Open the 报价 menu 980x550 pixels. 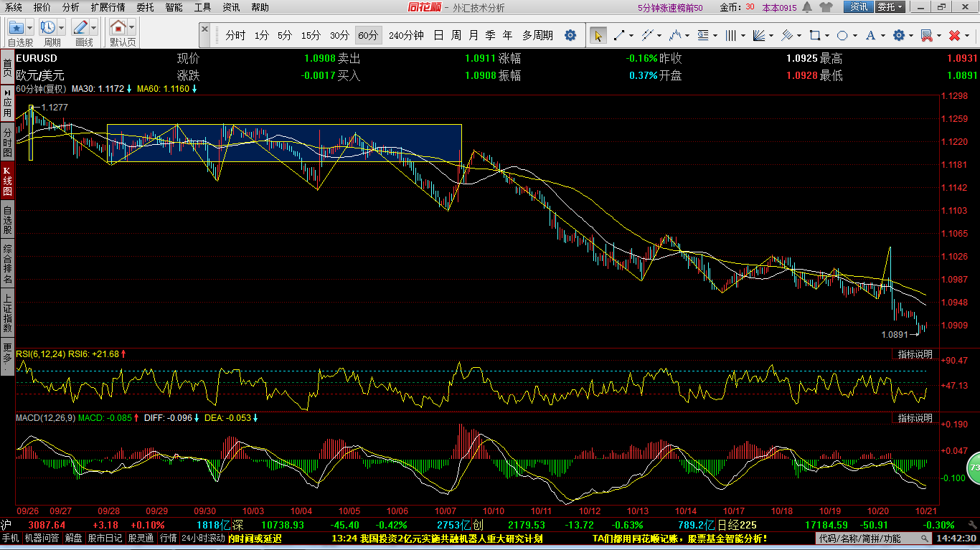42,7
